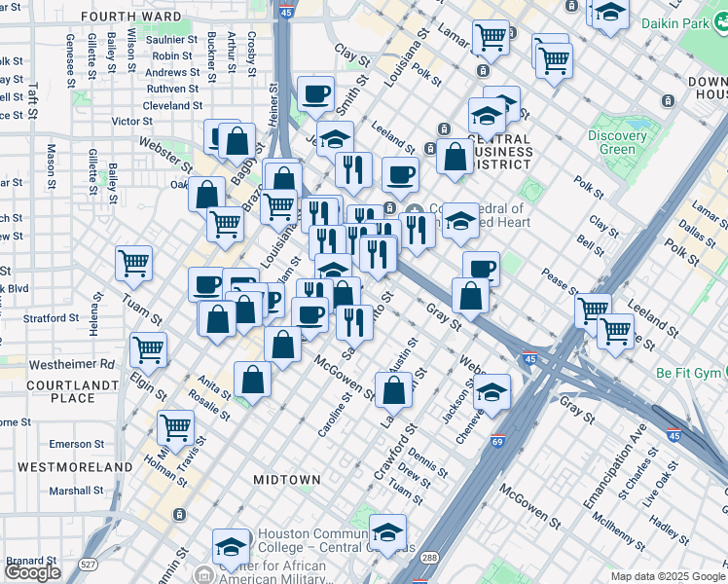Viewport: 728px width, 584px height.
Task: Click the shopping cart marker near Holman St
Action: click(175, 426)
